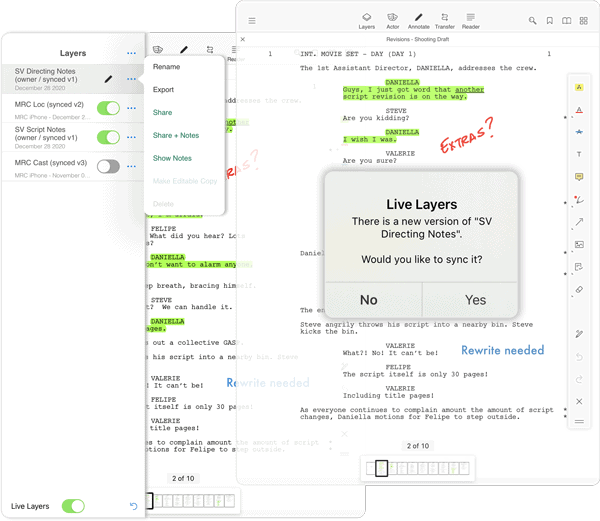Click the Actor masks icon in the back window
The height and width of the screenshot is (521, 600).
pyautogui.click(x=158, y=50)
